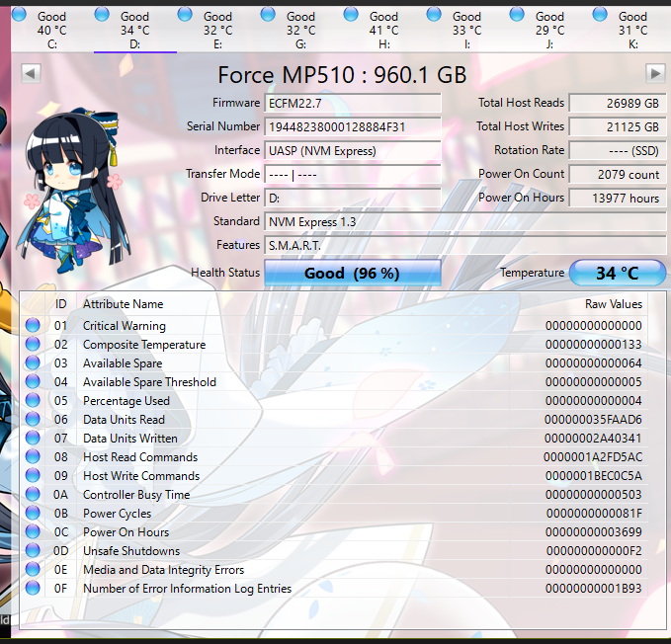This screenshot has width=671, height=644.
Task: Select the D: drive tab
Action: (135, 29)
